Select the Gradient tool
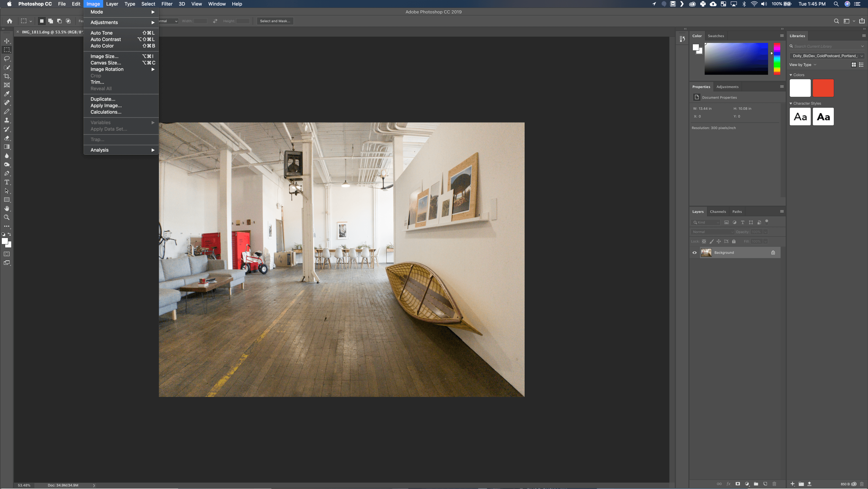868x489 pixels. click(7, 147)
